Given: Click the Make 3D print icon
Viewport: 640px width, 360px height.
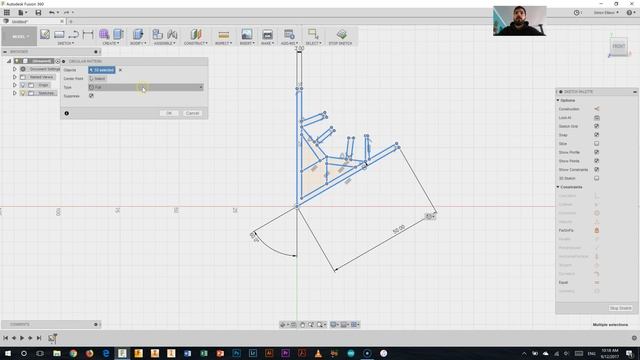Looking at the screenshot, I should point(267,34).
